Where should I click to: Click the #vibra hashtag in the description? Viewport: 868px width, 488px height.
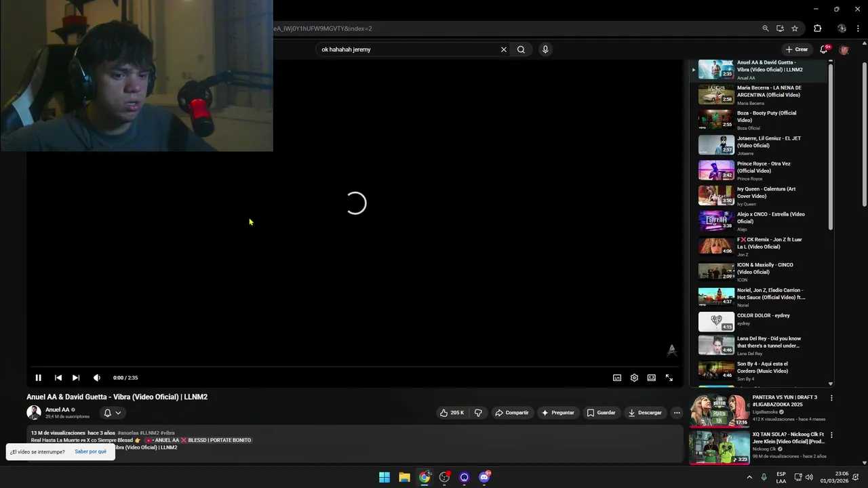point(167,432)
